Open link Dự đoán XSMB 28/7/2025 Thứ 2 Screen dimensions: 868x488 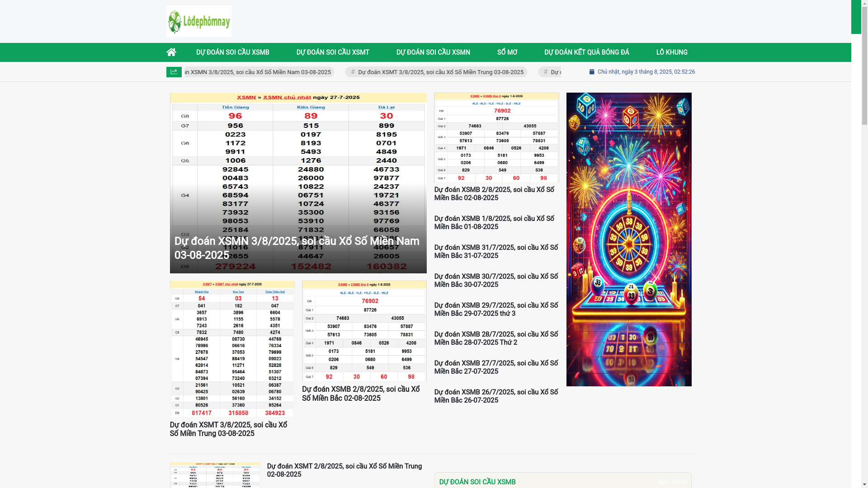tap(496, 338)
